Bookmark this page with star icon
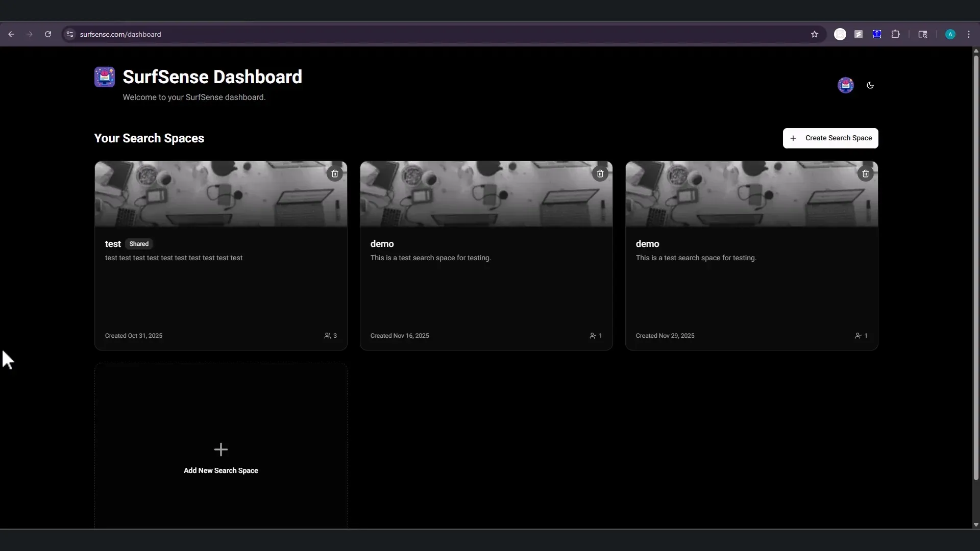This screenshot has height=551, width=980. coord(815,34)
